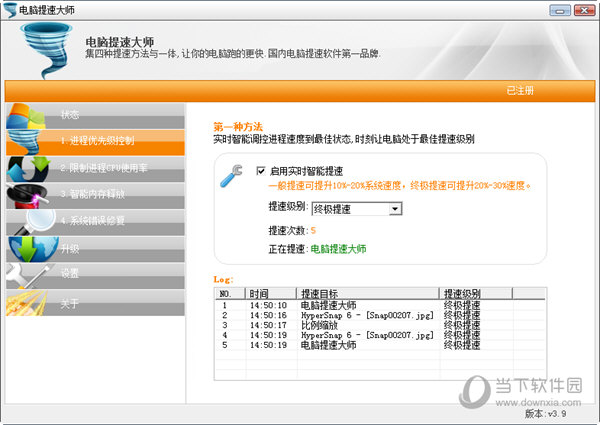Open the 设置 settings section

[x=95, y=275]
